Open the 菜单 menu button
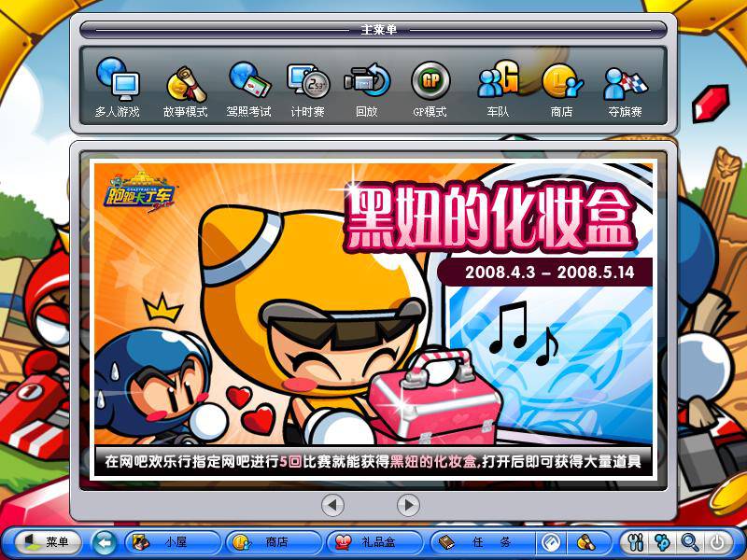This screenshot has height=560, width=747. pos(48,542)
